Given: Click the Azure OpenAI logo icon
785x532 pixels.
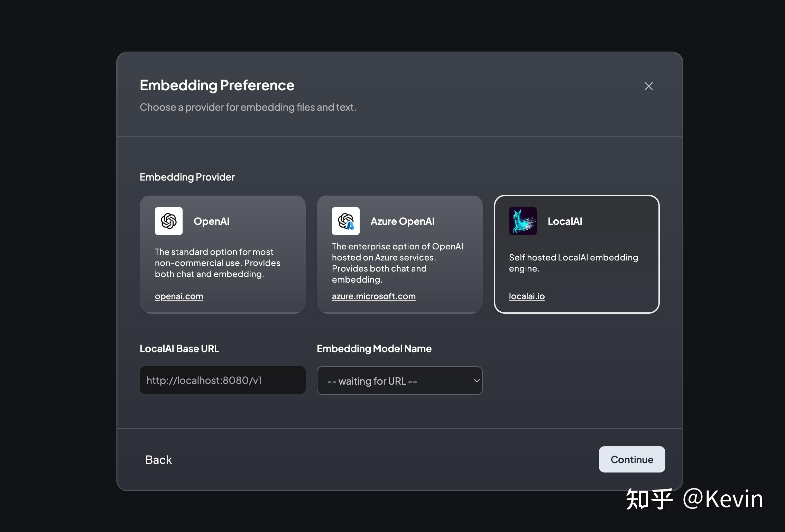Looking at the screenshot, I should pyautogui.click(x=345, y=221).
